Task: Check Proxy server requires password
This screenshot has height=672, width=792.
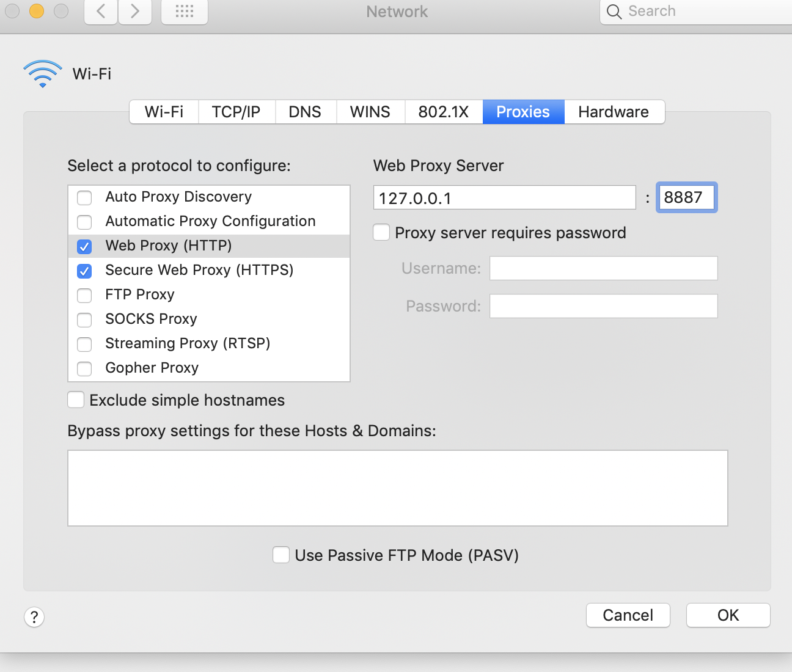Action: [x=381, y=233]
